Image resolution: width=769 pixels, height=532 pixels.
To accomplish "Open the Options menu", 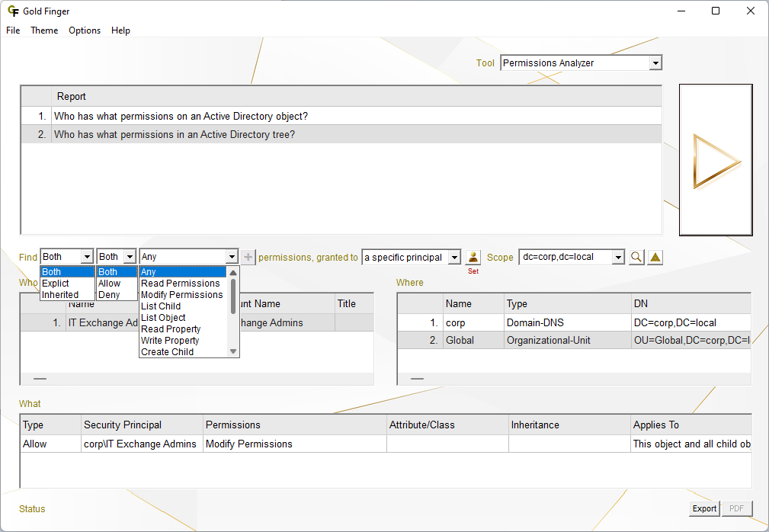I will [85, 30].
